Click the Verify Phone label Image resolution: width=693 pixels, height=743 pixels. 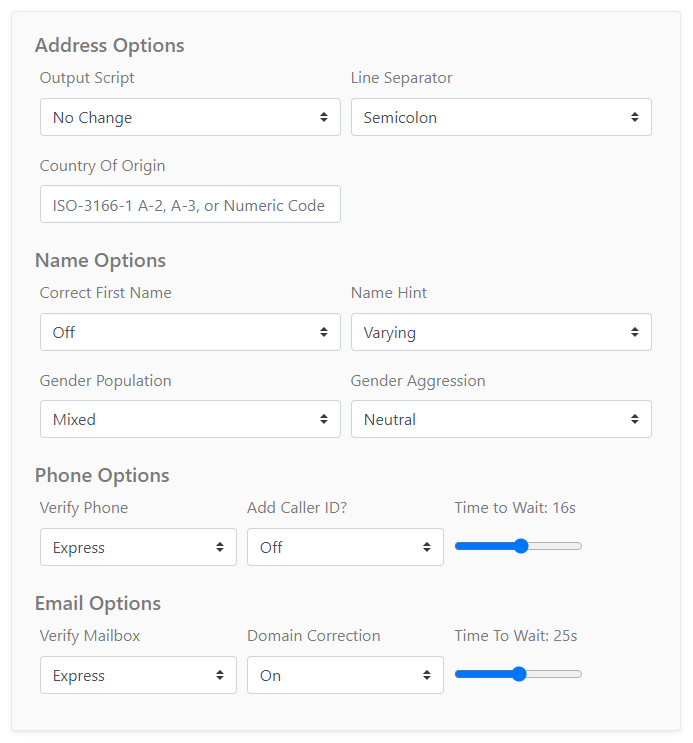pos(84,508)
